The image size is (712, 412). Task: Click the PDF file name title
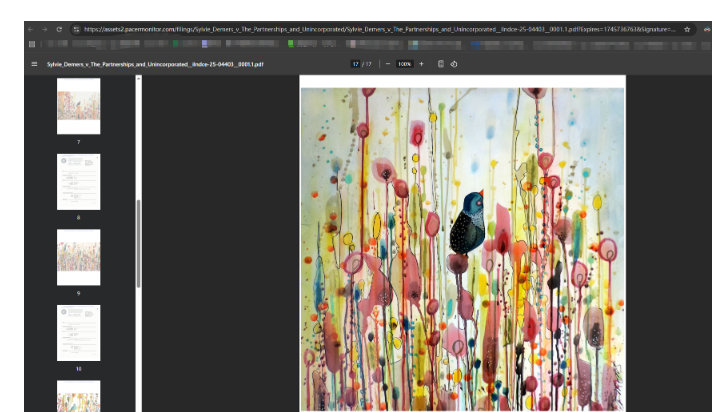click(155, 65)
